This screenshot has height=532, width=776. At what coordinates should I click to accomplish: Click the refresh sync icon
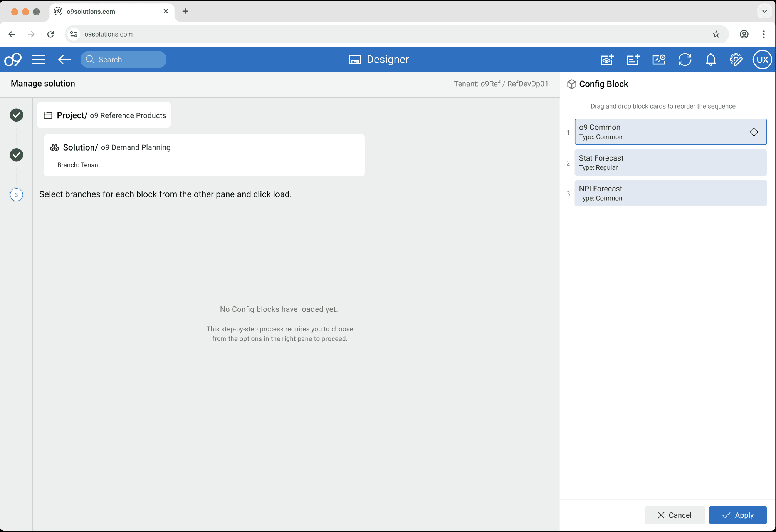click(685, 60)
